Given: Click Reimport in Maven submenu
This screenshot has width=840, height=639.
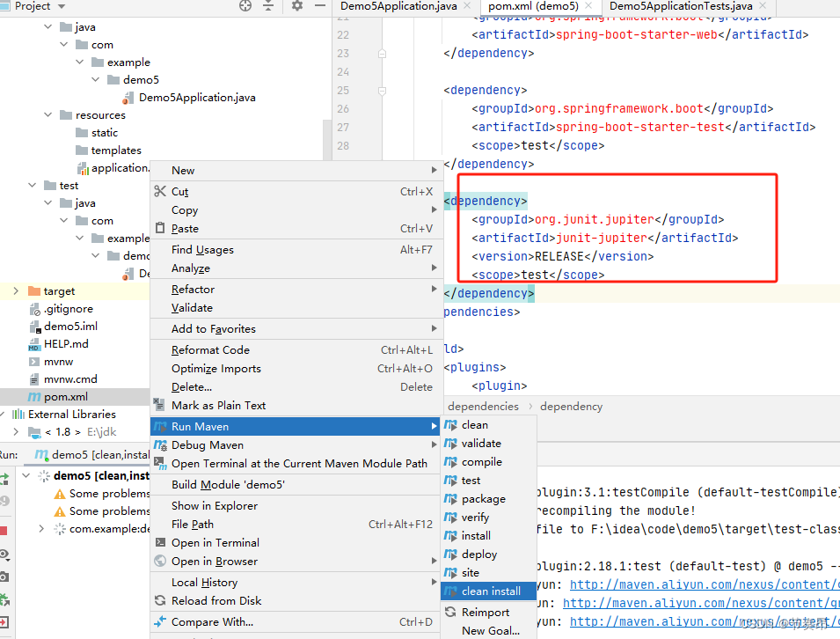Looking at the screenshot, I should [488, 613].
